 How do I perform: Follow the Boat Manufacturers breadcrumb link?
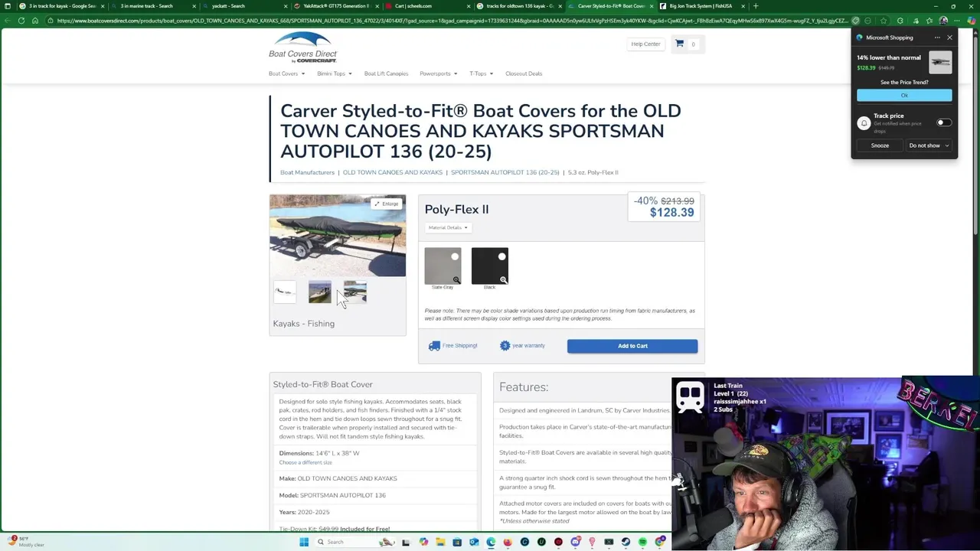point(307,172)
